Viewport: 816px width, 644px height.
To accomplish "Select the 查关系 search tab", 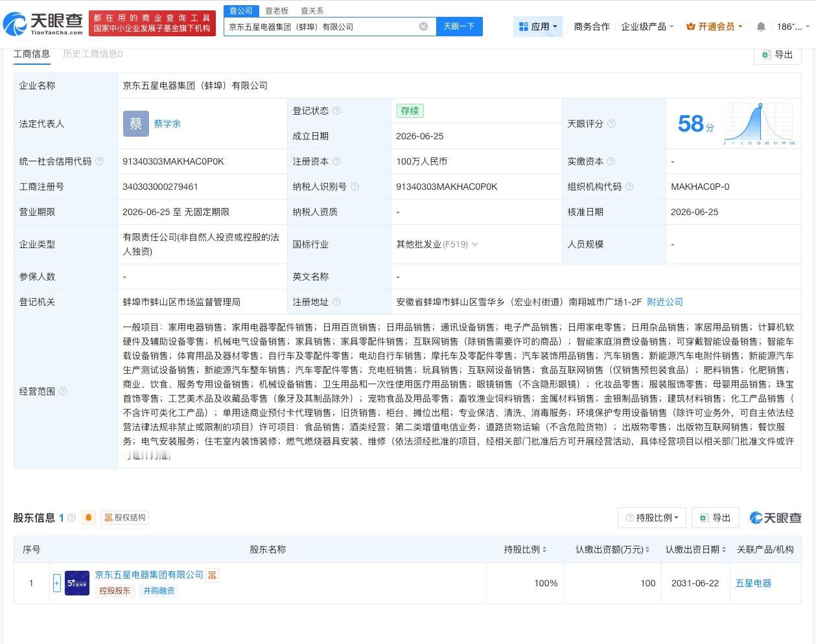I will pyautogui.click(x=312, y=11).
